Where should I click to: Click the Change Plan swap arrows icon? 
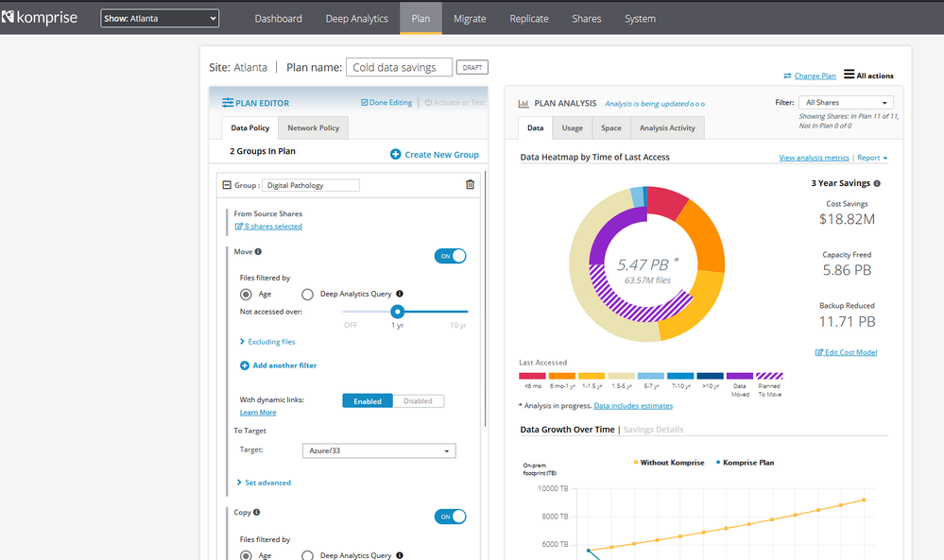787,76
